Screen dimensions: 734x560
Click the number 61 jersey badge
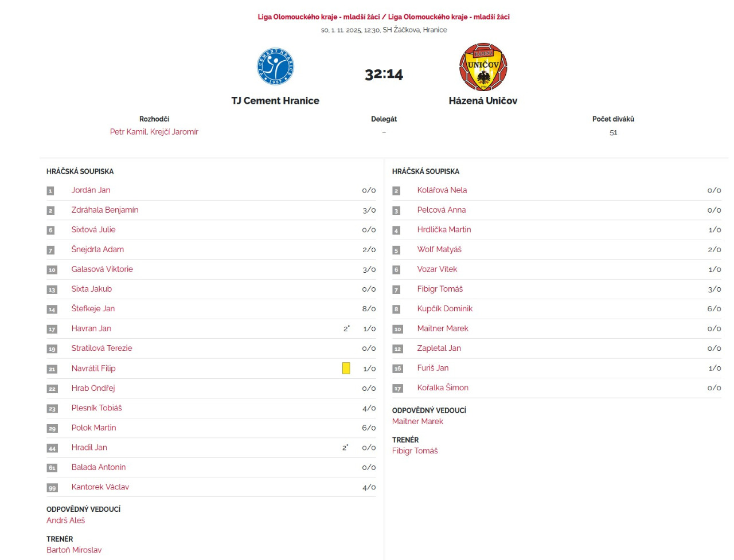pyautogui.click(x=52, y=468)
